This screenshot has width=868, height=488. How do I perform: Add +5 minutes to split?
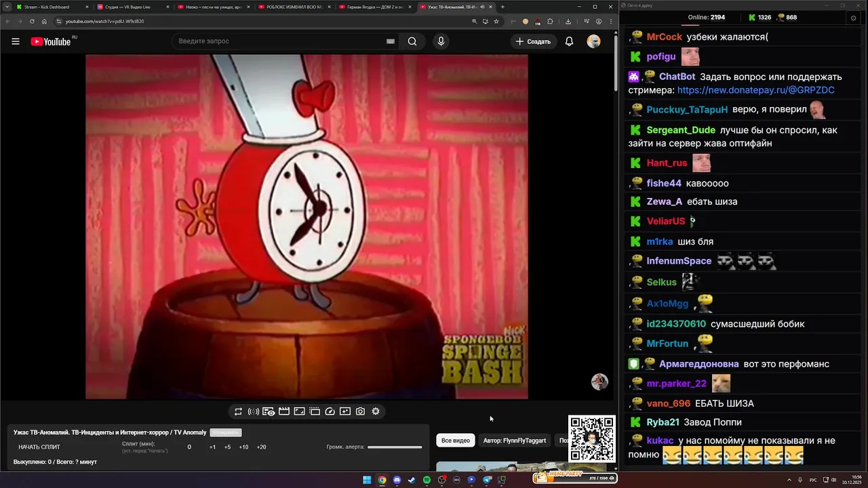click(x=227, y=447)
